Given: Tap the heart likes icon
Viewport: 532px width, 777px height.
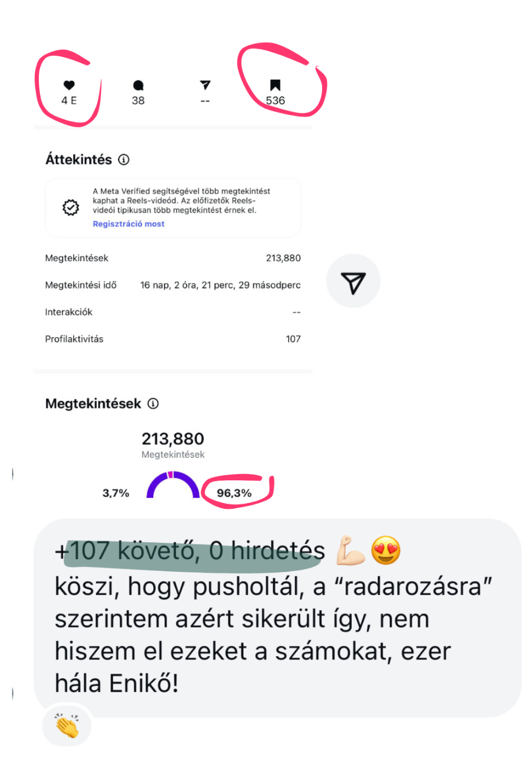Looking at the screenshot, I should coord(69,85).
